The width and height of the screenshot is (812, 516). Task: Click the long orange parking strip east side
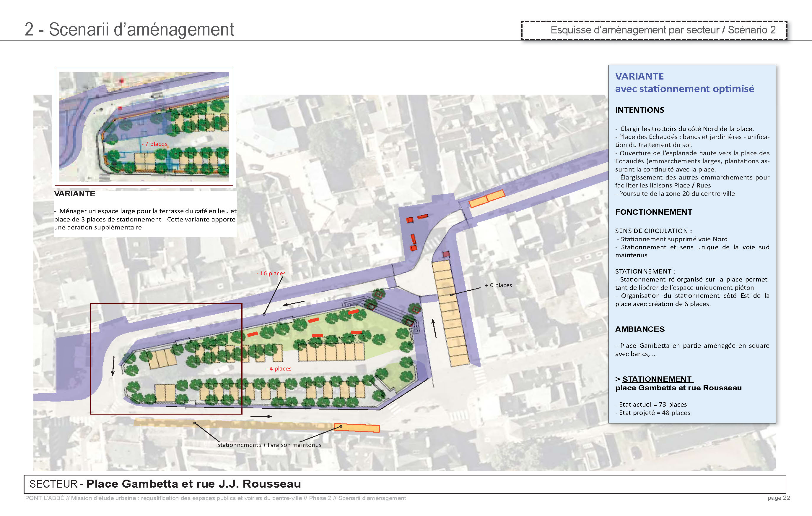pos(450,313)
